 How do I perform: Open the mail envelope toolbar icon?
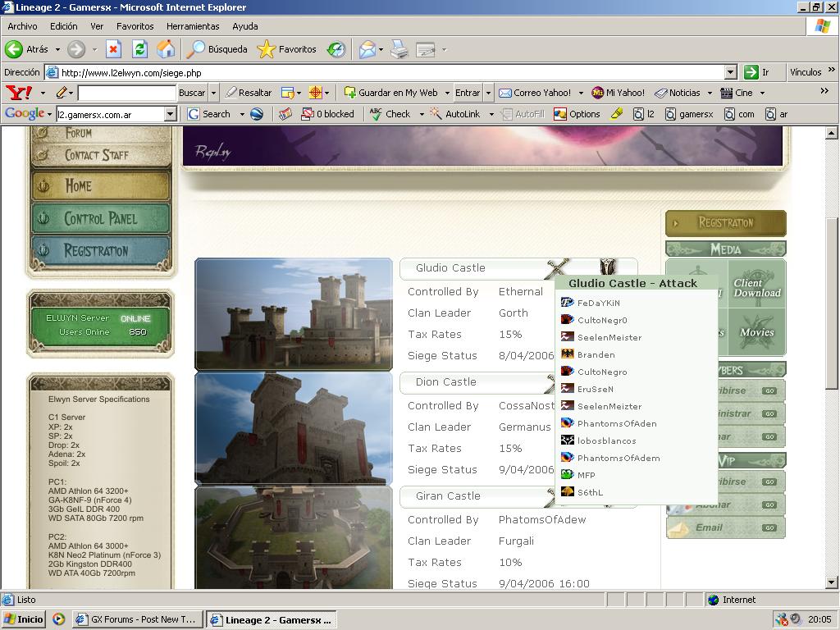[367, 49]
